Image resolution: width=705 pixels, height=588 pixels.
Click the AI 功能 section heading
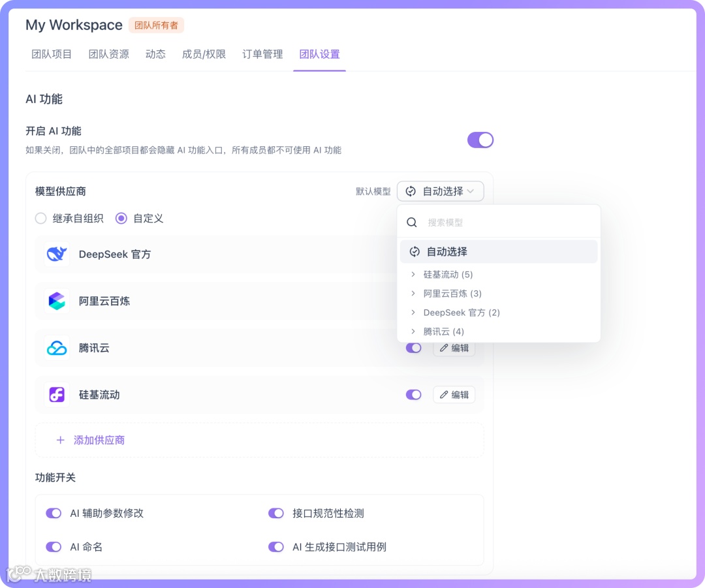tap(44, 99)
